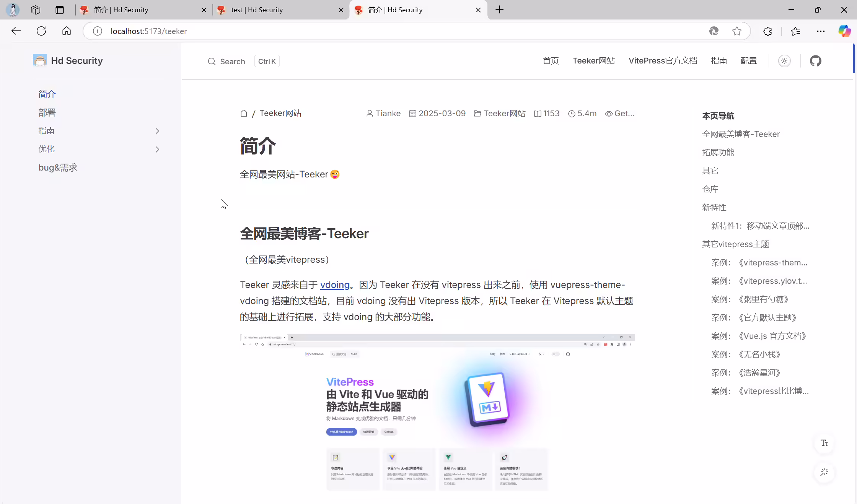This screenshot has height=504, width=857.
Task: Switch to the 'test | Hd Security' tab
Action: [x=280, y=10]
